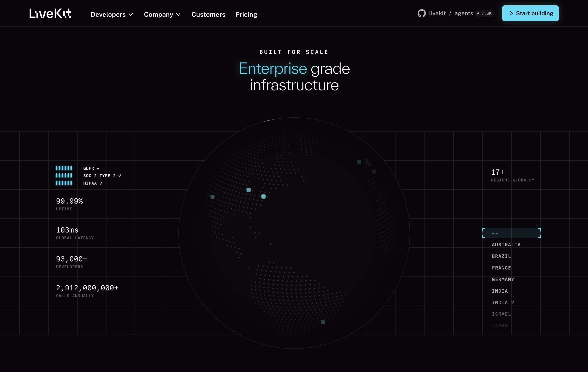
Task: Open the livekit / agents repository link
Action: click(451, 13)
